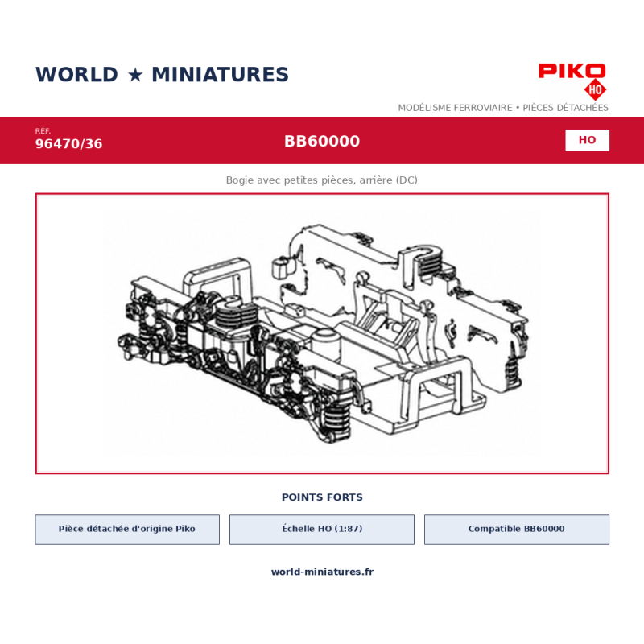Click the reference number 96470/36
Image resolution: width=644 pixels, height=644 pixels.
pyautogui.click(x=69, y=144)
